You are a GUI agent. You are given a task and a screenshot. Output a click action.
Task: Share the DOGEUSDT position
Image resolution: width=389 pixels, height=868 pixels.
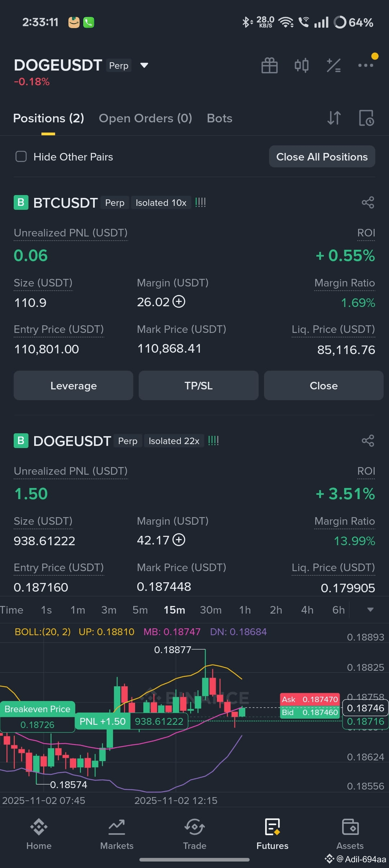pos(368,441)
